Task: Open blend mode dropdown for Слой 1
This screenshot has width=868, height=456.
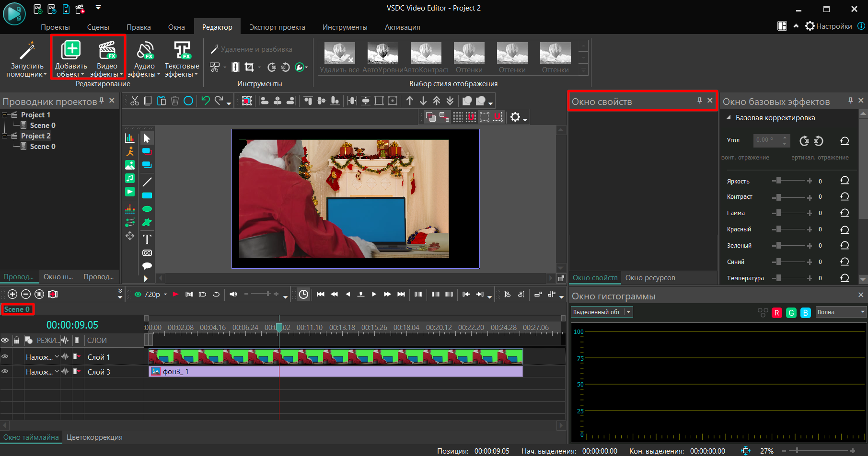Action: pyautogui.click(x=57, y=357)
